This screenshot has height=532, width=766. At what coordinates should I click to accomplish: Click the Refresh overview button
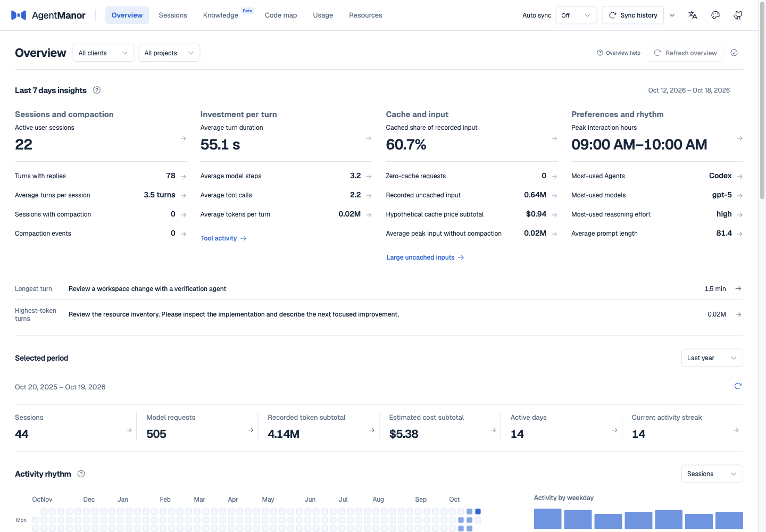[685, 53]
